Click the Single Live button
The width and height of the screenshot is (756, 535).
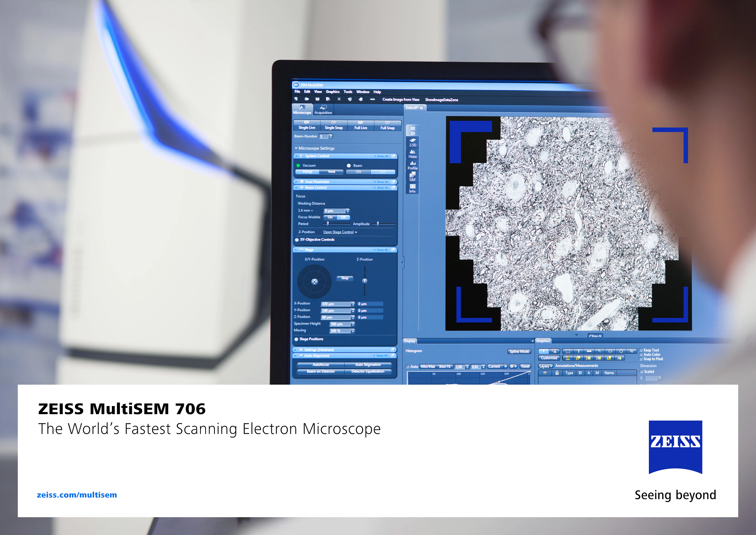[x=307, y=125]
